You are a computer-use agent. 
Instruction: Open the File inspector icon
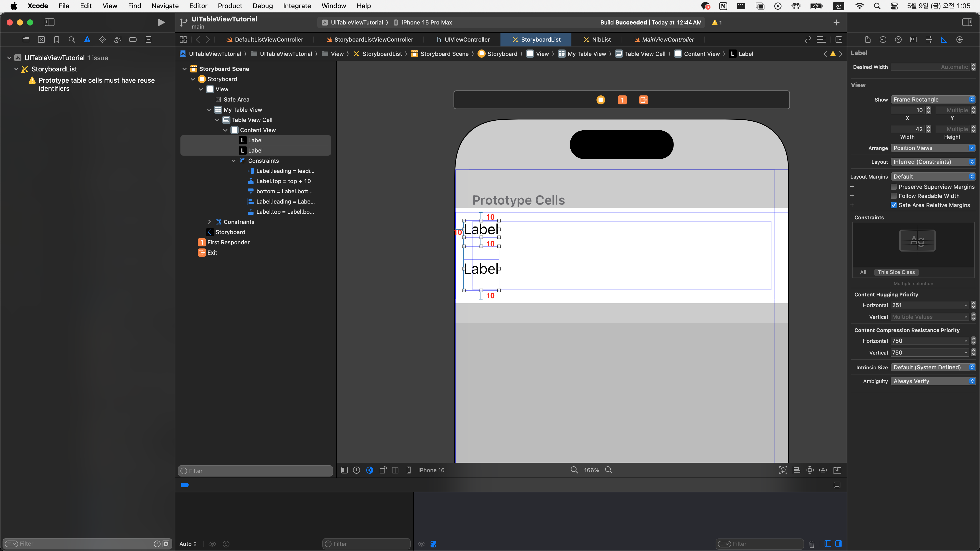[x=868, y=40]
